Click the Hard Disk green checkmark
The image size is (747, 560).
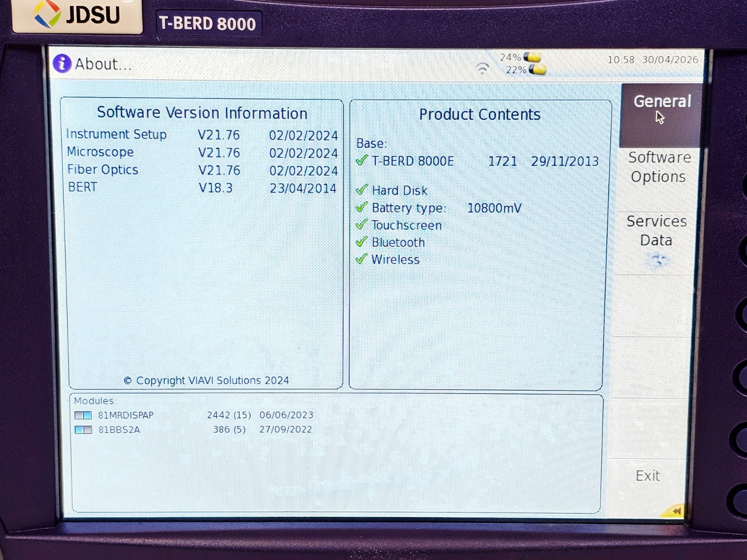click(x=362, y=190)
